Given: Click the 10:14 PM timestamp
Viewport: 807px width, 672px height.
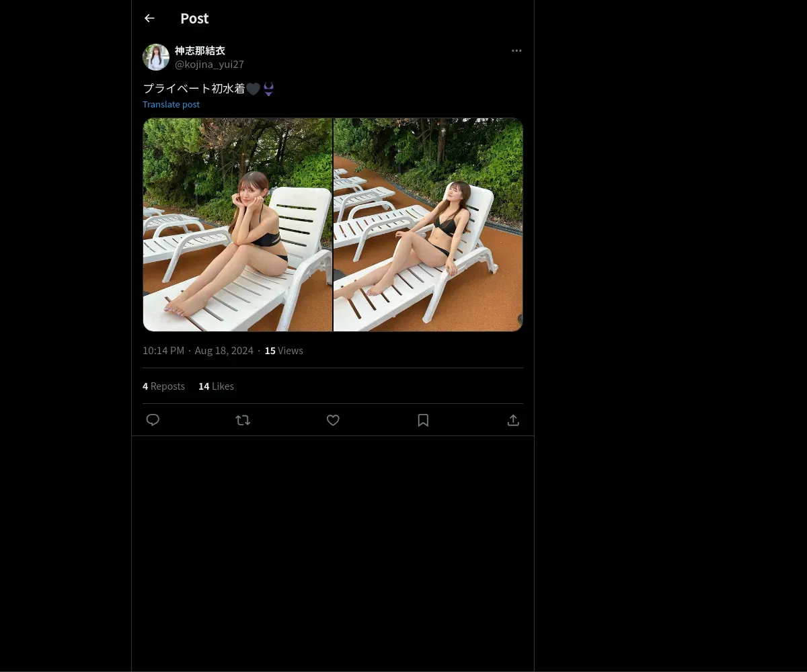Looking at the screenshot, I should click(163, 351).
